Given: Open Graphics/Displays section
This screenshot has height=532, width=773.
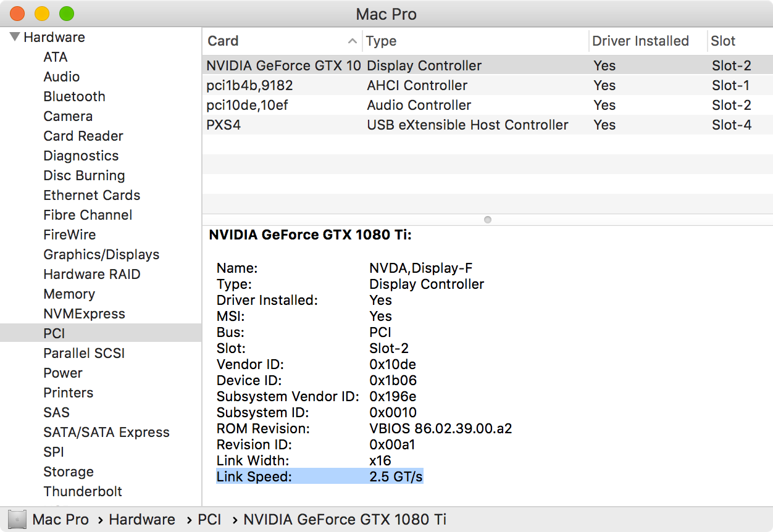Looking at the screenshot, I should 101,254.
